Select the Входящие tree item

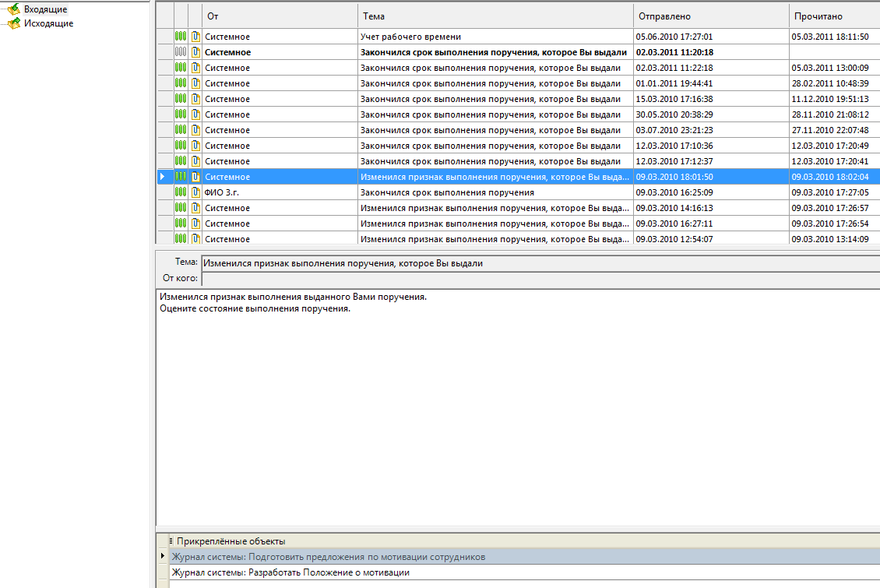pos(45,9)
